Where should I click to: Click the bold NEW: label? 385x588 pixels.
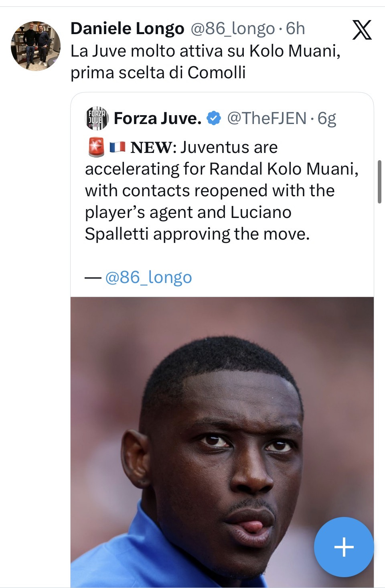coord(153,147)
